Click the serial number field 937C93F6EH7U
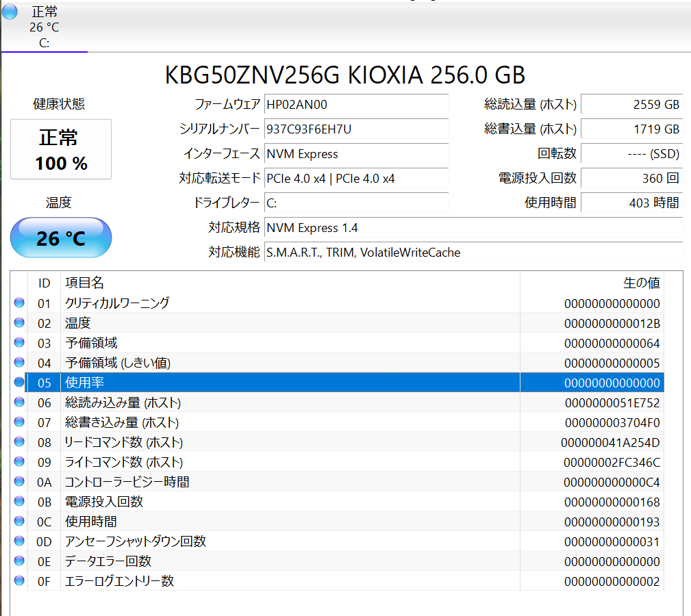The image size is (691, 616). [356, 129]
